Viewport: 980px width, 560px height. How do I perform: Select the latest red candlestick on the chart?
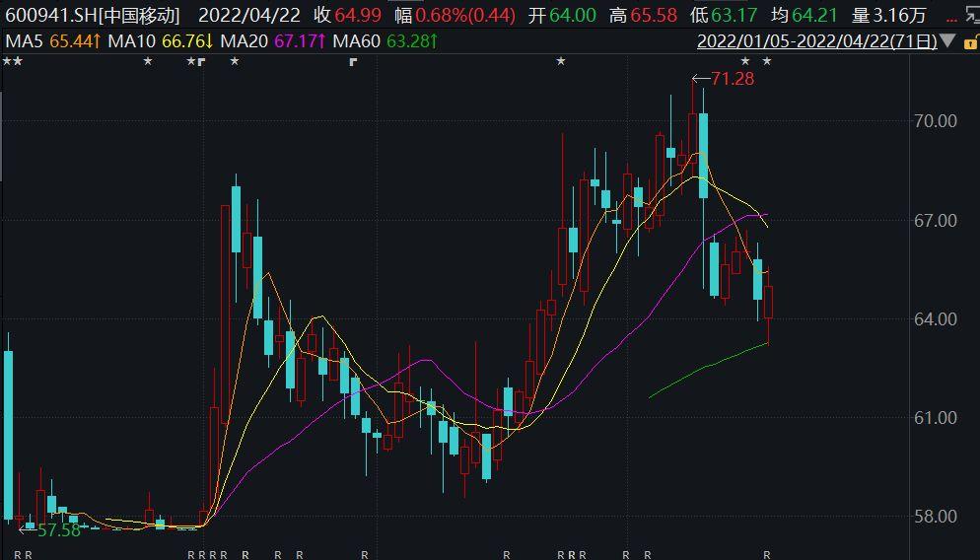coord(768,302)
